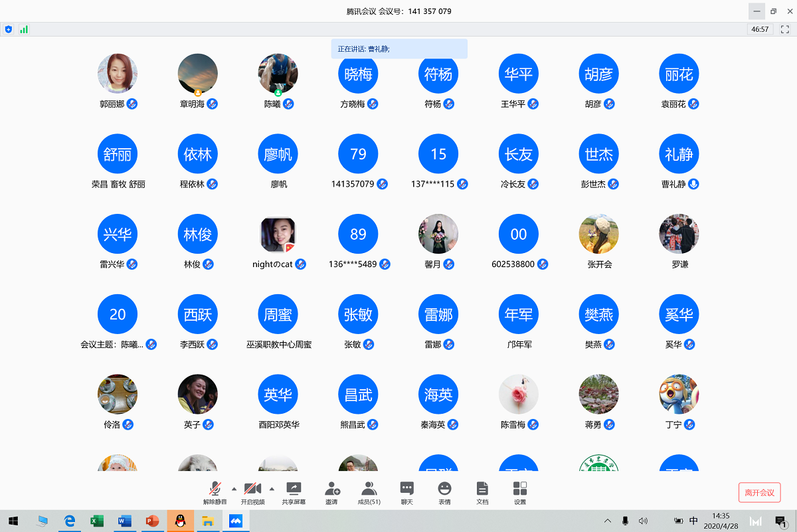Show hidden system tray icons

[x=608, y=521]
